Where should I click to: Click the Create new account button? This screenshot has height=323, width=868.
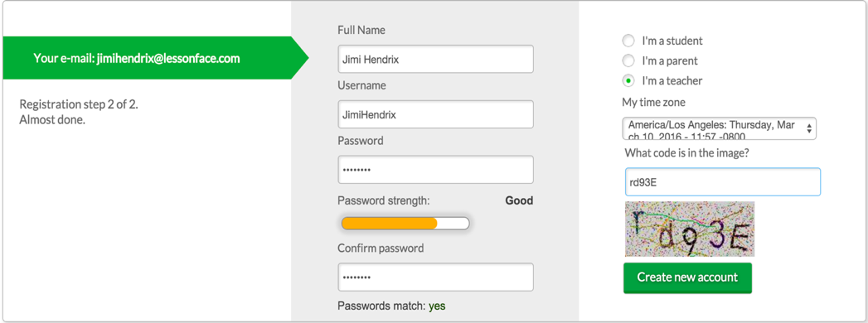pyautogui.click(x=687, y=277)
